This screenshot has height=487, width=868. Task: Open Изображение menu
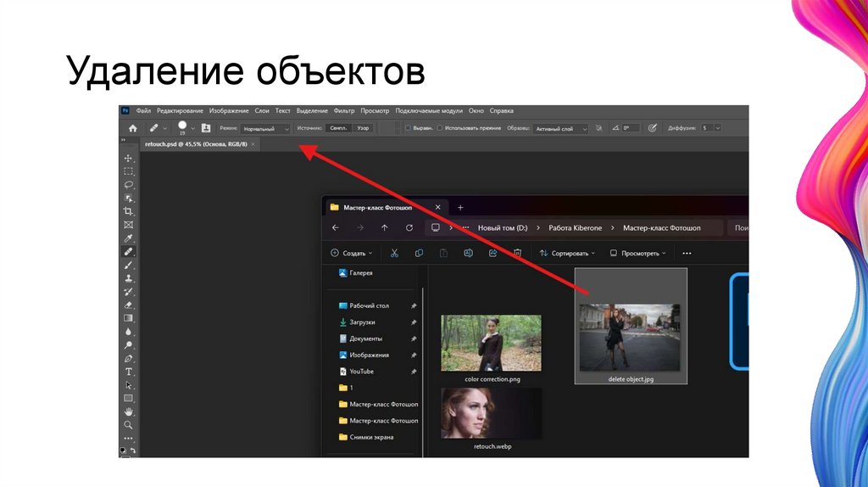click(229, 111)
